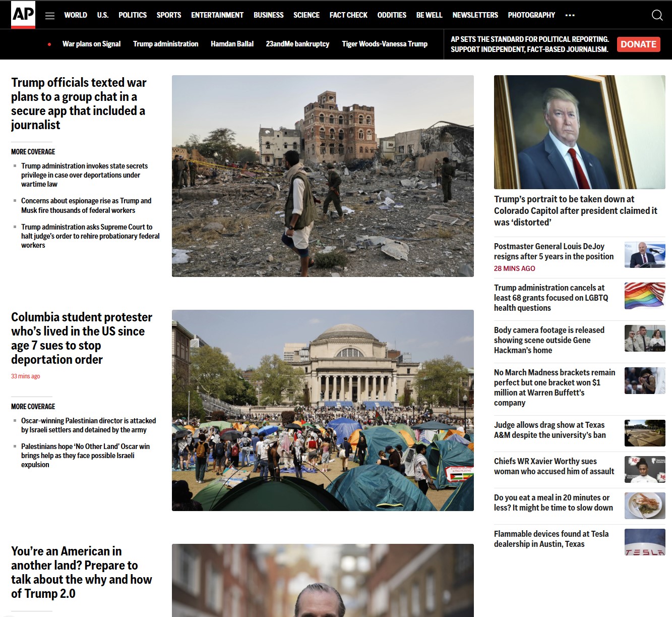Expand the three-dot more sections menu
Image resolution: width=672 pixels, height=617 pixels.
(570, 15)
